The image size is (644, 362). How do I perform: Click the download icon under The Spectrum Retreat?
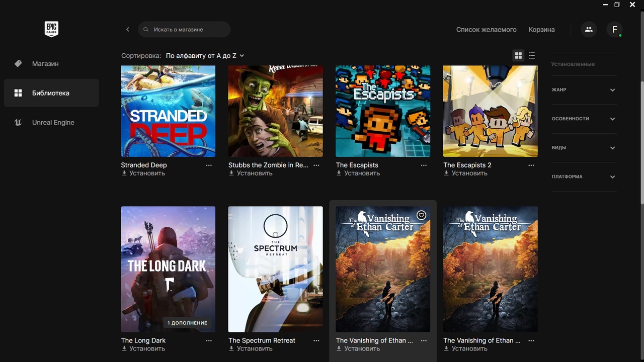tap(231, 348)
